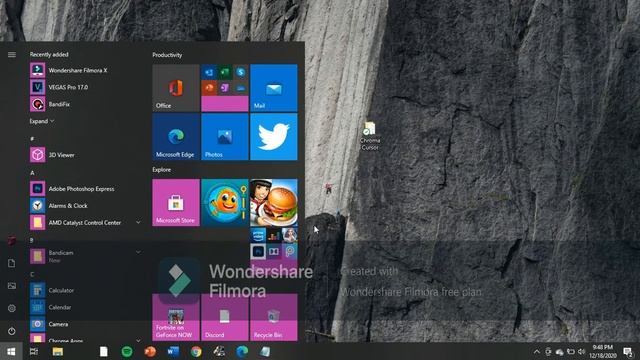
Task: Expand the Chrome Apps folder
Action: pyautogui.click(x=138, y=340)
